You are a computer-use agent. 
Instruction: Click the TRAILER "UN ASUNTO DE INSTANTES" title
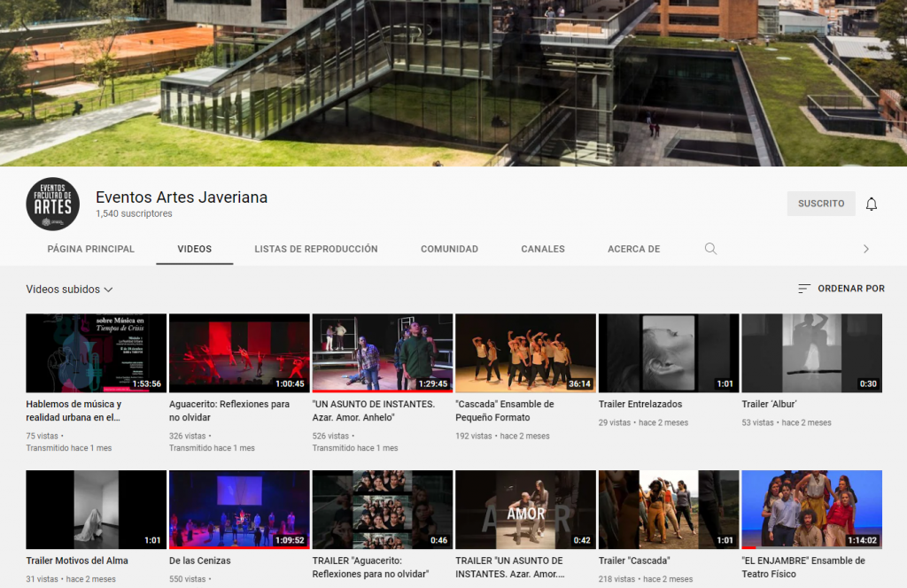[509, 567]
